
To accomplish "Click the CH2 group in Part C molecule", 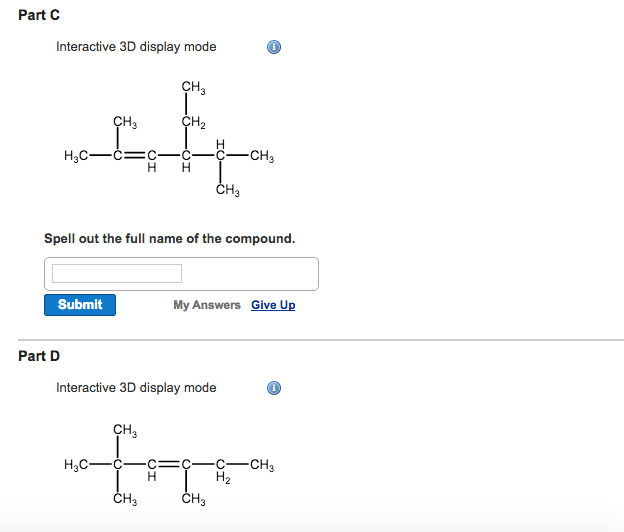I will (193, 123).
